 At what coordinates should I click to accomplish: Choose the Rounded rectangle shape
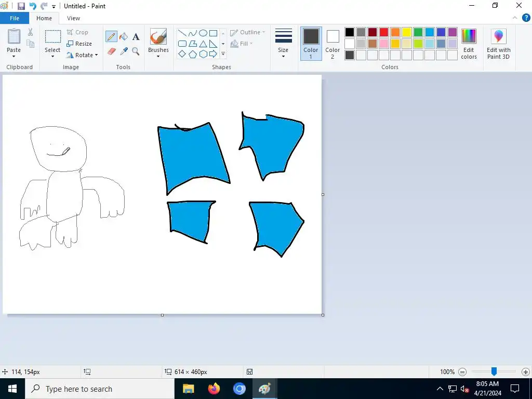click(182, 44)
